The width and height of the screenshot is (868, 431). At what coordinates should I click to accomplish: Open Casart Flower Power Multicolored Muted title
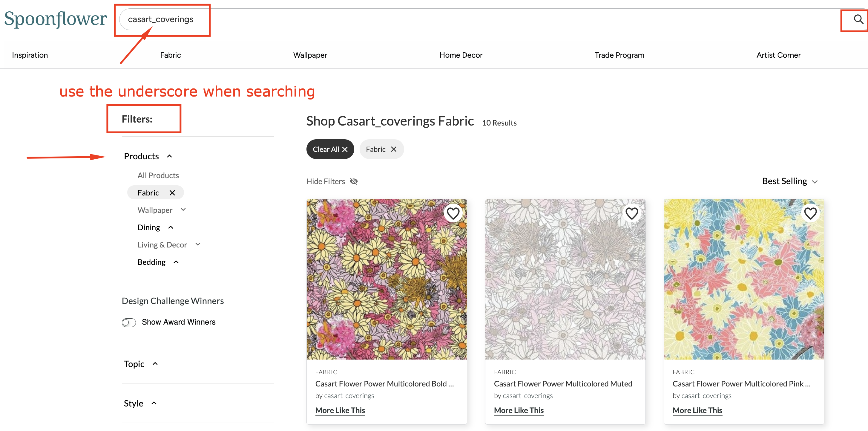tap(563, 384)
